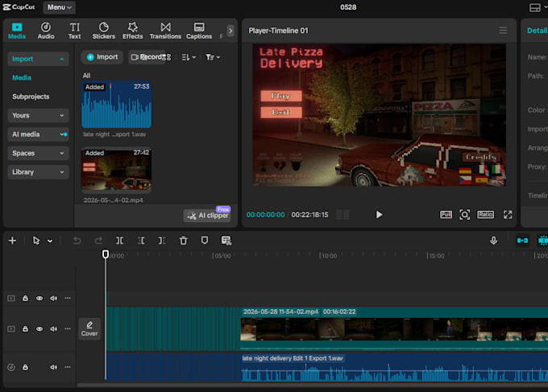This screenshot has height=392, width=548.
Task: Show more tabs with the right arrow
Action: (230, 31)
